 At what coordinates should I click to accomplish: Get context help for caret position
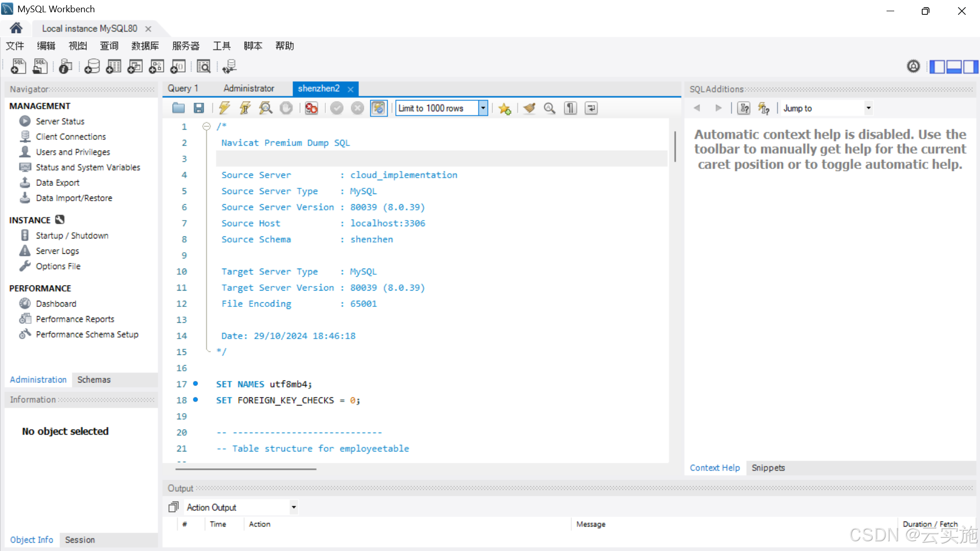[x=744, y=108]
